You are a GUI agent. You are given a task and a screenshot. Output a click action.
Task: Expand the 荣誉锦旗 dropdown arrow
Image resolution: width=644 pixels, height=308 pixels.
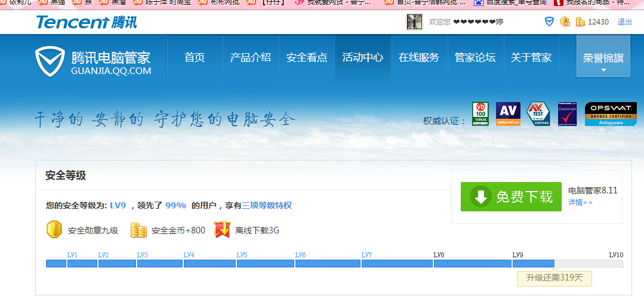click(603, 70)
